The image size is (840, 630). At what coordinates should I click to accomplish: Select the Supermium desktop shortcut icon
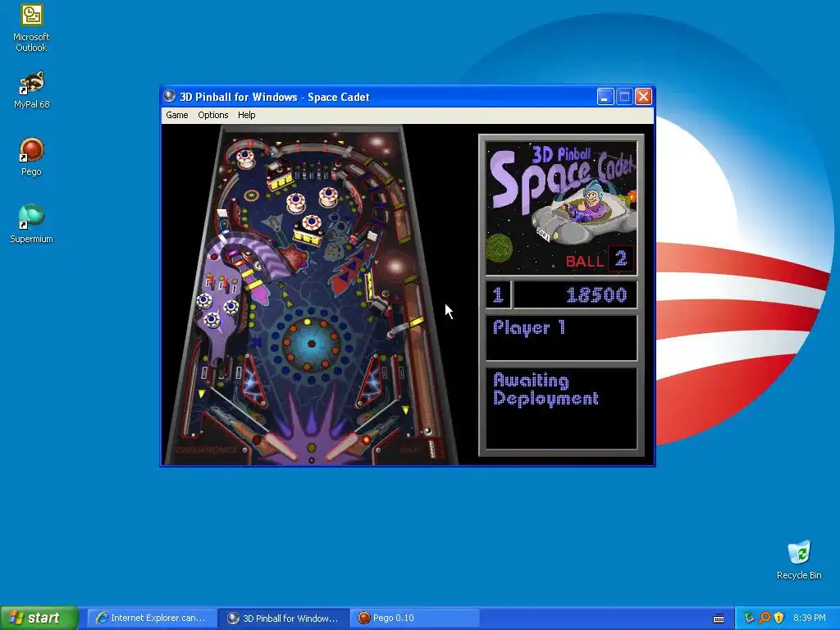[x=31, y=224]
